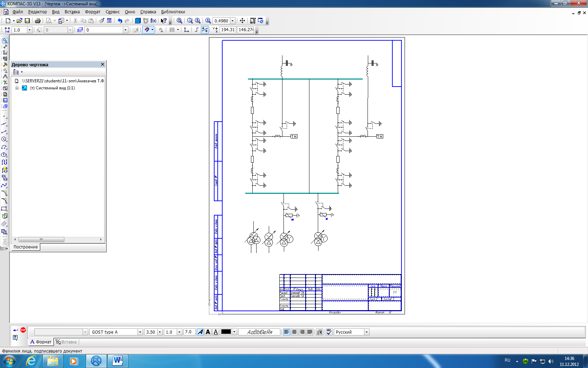Open the GOST type A font dropdown
588x368 pixels.
(140, 332)
